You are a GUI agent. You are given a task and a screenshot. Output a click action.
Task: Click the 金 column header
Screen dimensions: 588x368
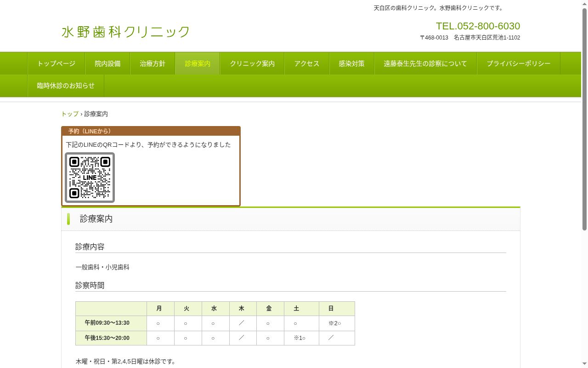(270, 309)
